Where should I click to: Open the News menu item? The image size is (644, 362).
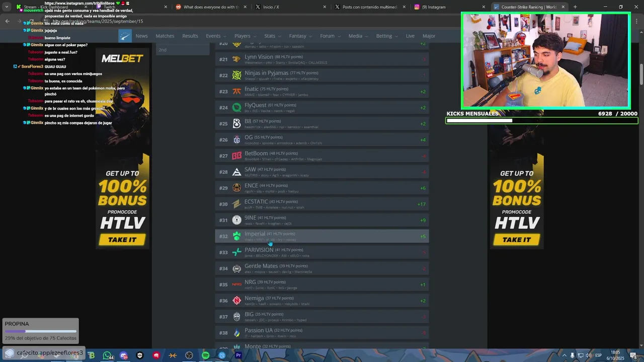click(141, 36)
